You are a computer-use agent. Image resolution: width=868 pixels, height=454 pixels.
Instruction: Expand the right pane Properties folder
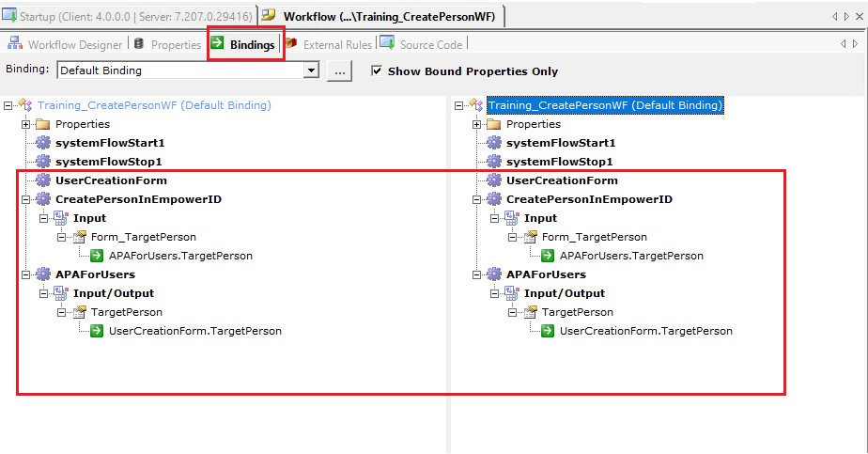click(476, 124)
